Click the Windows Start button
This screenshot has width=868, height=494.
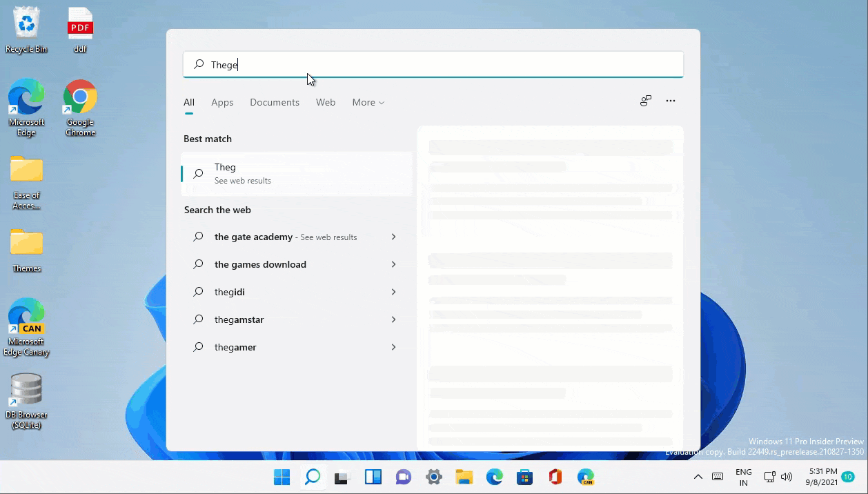(x=282, y=477)
